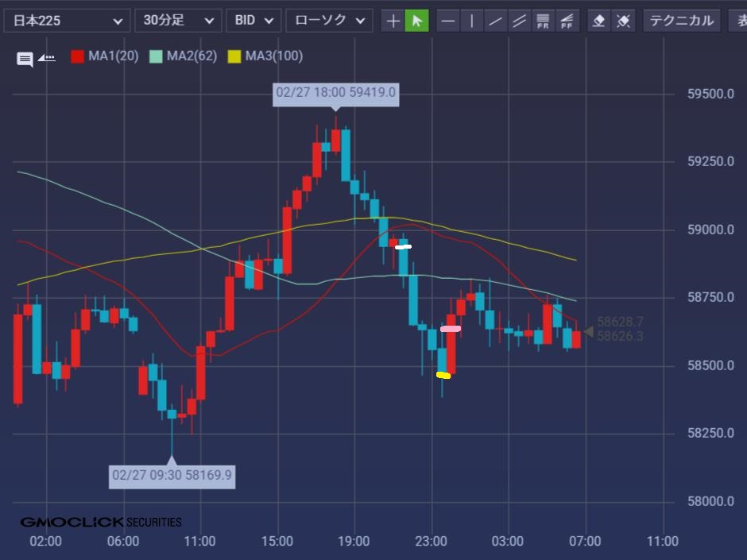Toggle the MA2(62) indicator legend
The width and height of the screenshot is (747, 560).
[x=183, y=56]
